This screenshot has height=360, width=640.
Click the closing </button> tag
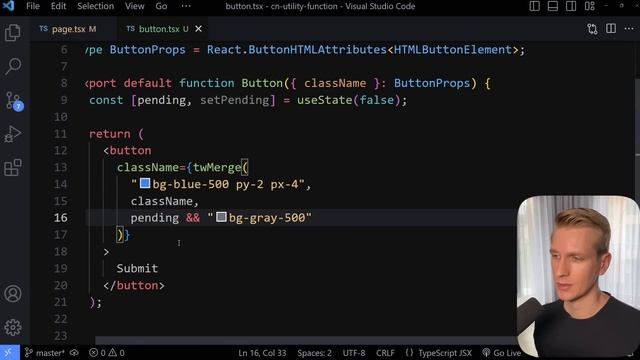(x=134, y=285)
